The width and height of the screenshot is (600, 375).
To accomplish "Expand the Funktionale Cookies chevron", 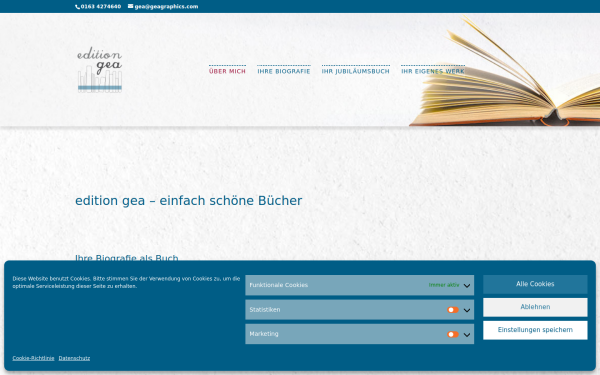I will click(467, 285).
